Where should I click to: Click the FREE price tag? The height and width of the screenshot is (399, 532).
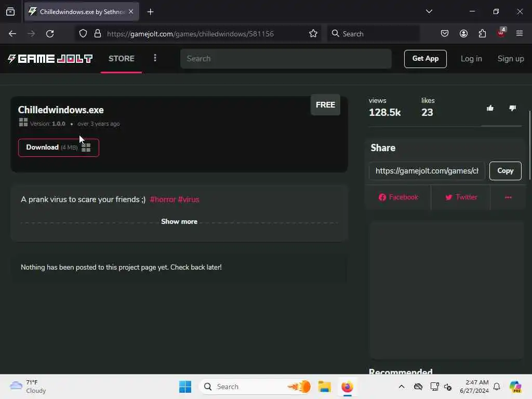[x=325, y=105]
